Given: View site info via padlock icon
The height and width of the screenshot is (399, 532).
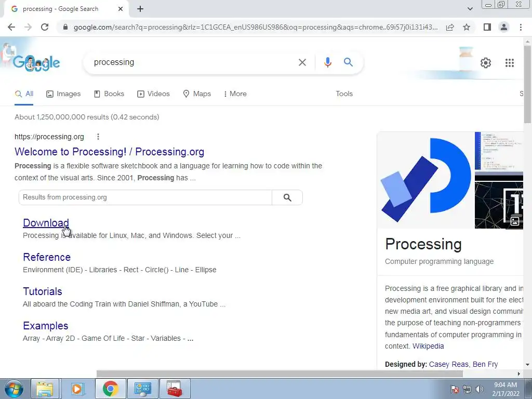Looking at the screenshot, I should 65,27.
